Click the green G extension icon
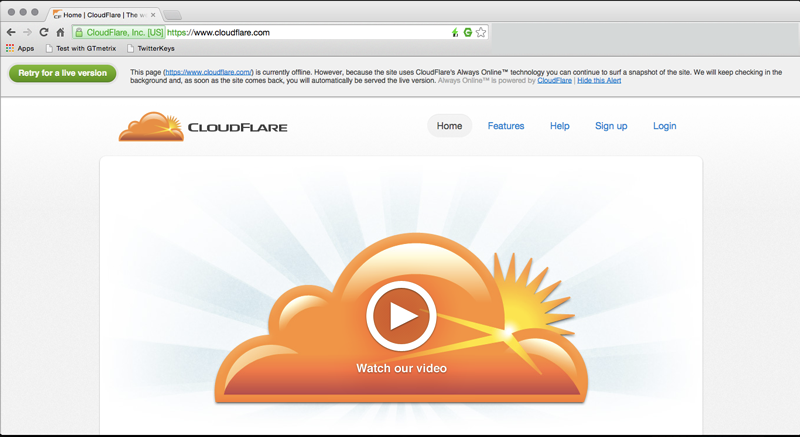The image size is (800, 437). click(467, 33)
